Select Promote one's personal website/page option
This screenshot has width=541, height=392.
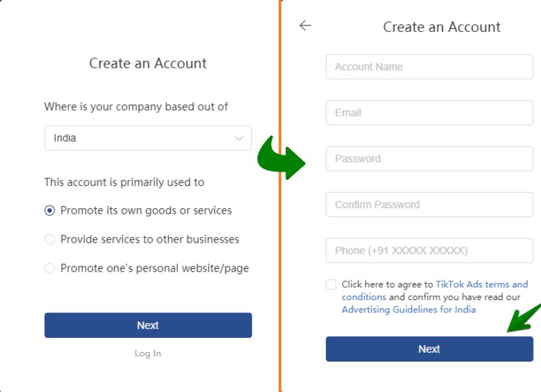pos(49,268)
